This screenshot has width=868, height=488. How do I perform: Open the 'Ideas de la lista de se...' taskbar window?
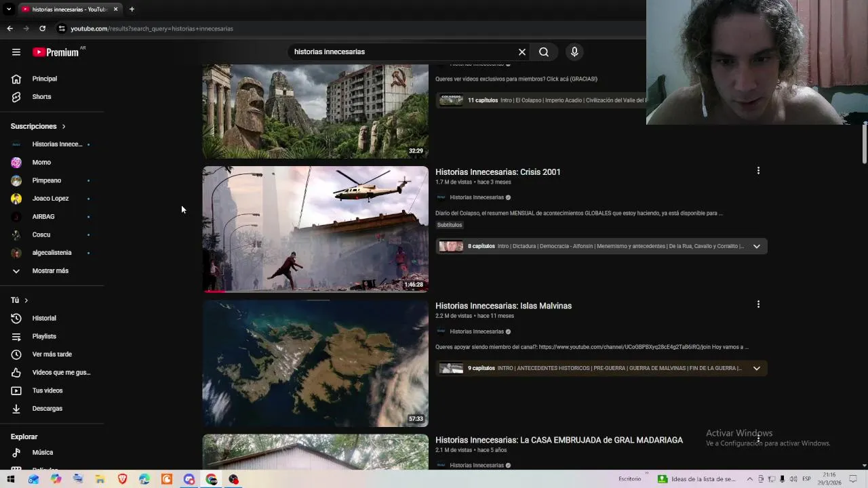click(x=697, y=479)
